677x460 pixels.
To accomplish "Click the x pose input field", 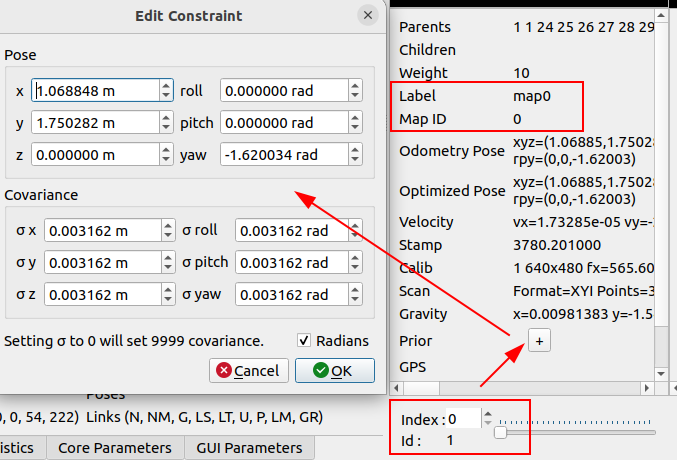I will click(95, 91).
